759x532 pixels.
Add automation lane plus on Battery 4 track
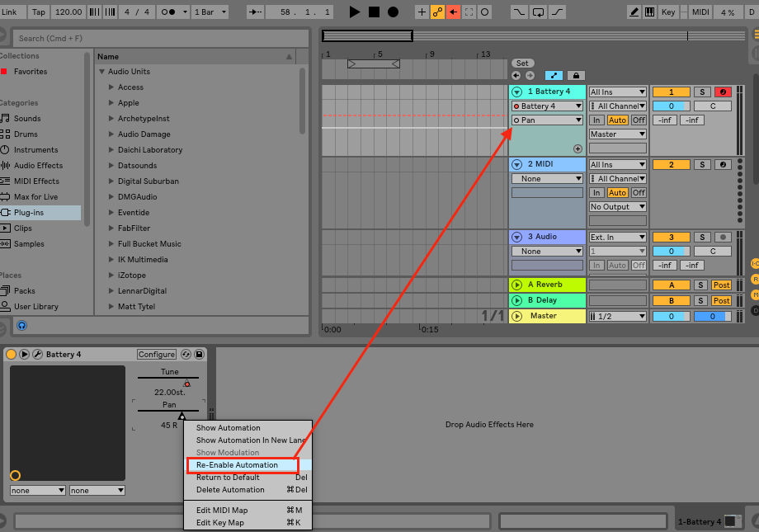tap(577, 148)
